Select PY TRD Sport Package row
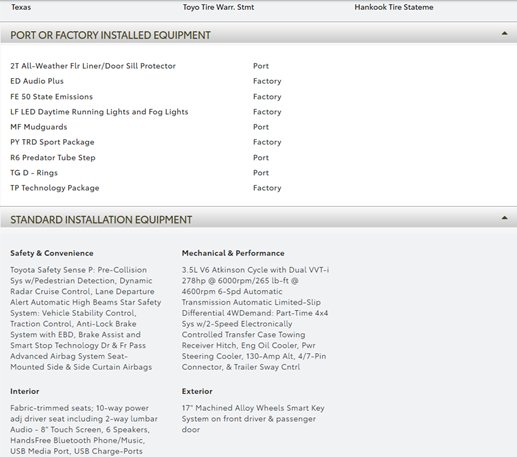The width and height of the screenshot is (517, 457). [146, 142]
